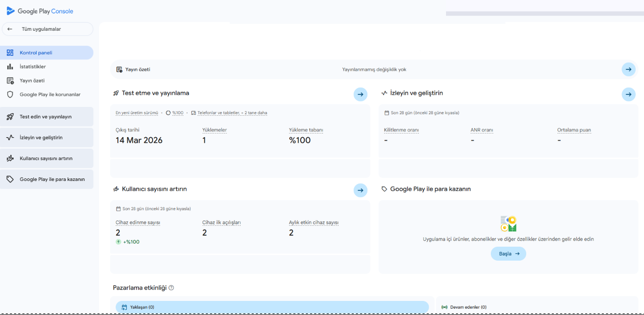644x315 pixels.
Task: Click help icon beside Pazarlama etkinliği
Action: (171, 288)
